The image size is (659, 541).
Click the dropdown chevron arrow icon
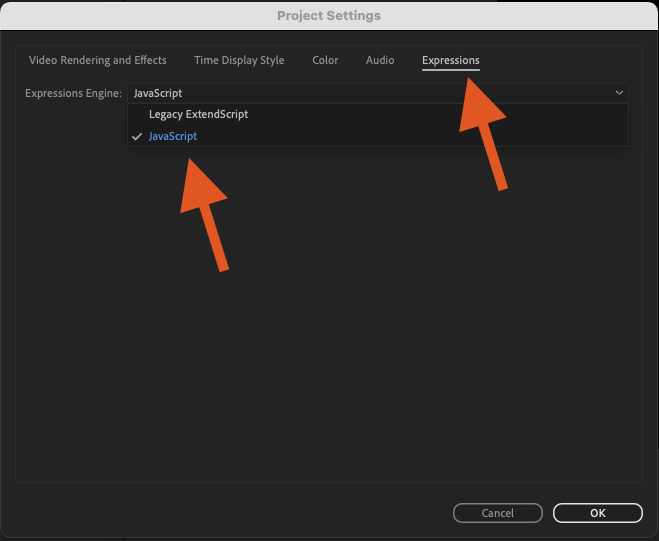pos(619,93)
